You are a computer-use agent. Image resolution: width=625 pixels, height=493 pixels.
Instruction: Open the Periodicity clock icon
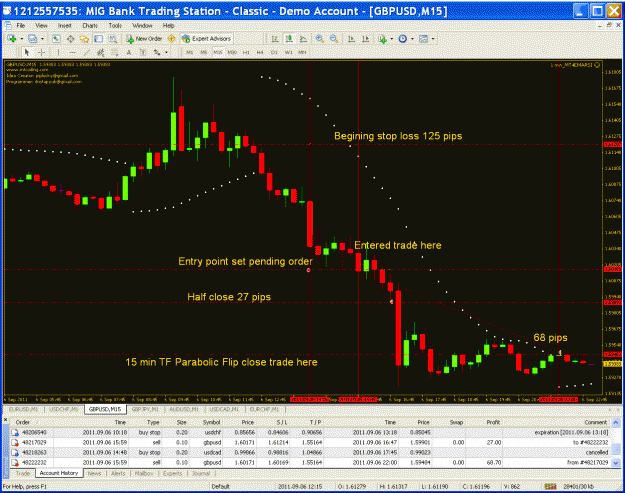(x=403, y=39)
